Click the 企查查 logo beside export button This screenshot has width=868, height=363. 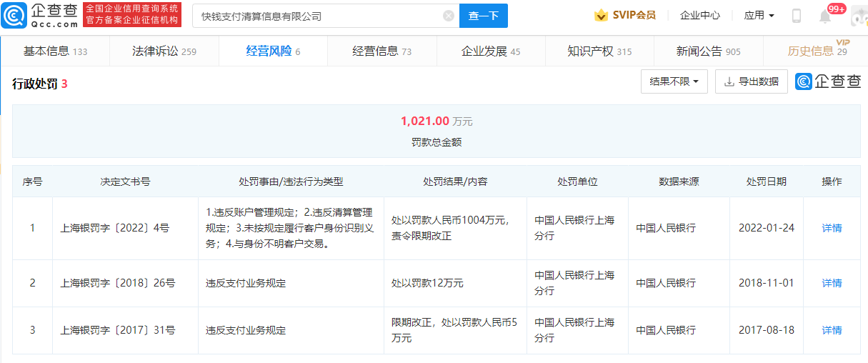(829, 81)
